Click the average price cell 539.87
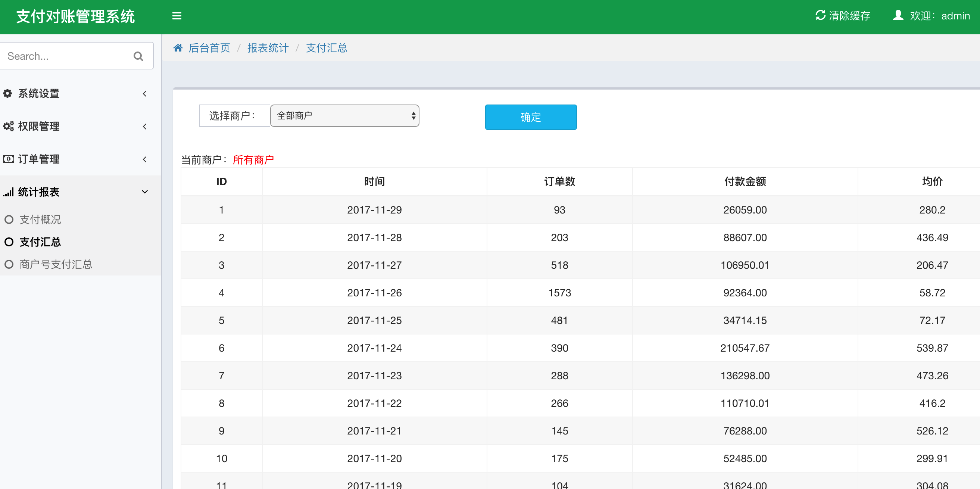Viewport: 980px width, 489px height. 932,348
